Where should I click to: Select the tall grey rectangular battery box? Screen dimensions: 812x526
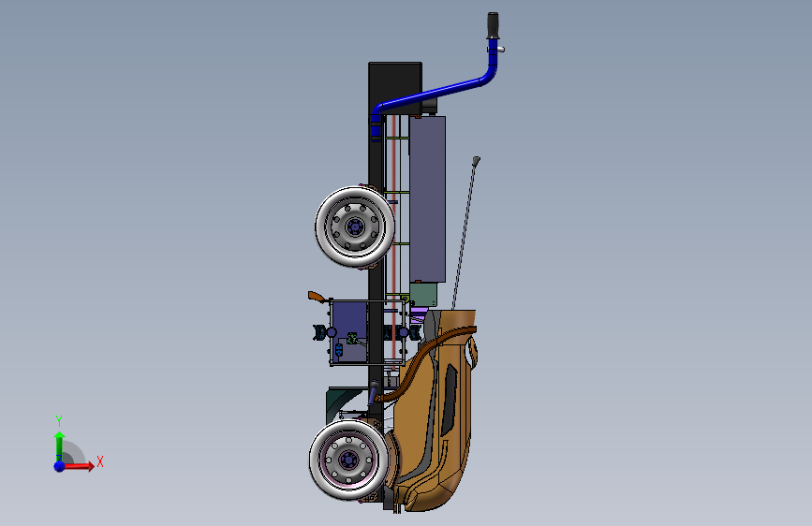(x=428, y=199)
